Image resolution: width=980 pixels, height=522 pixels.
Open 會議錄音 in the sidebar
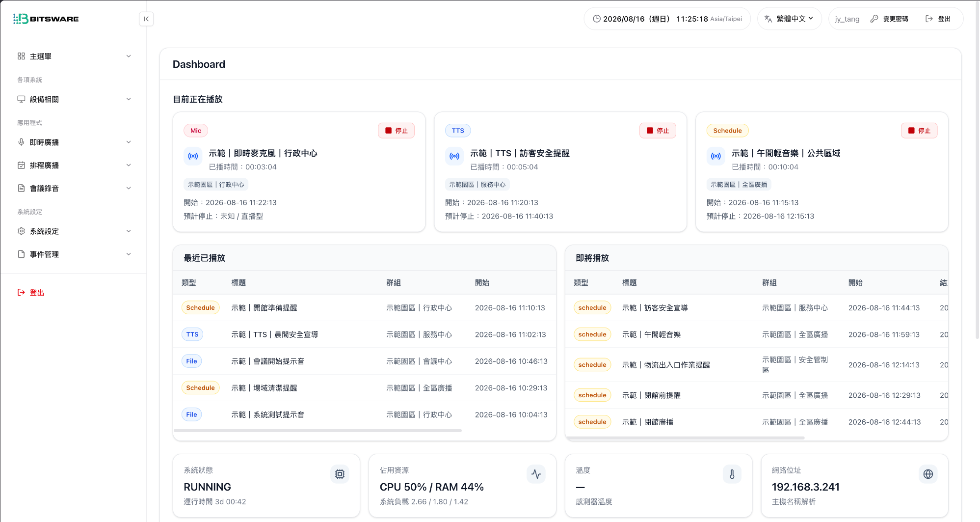click(74, 188)
